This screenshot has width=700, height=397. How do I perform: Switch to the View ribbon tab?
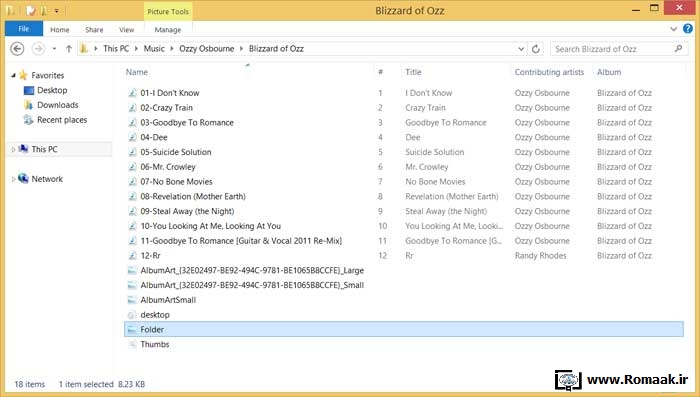pyautogui.click(x=126, y=29)
